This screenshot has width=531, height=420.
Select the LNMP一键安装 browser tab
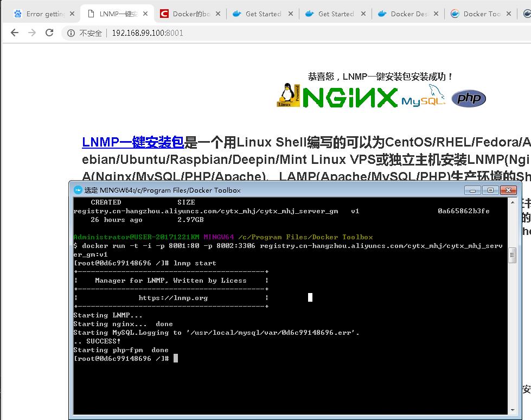[118, 14]
